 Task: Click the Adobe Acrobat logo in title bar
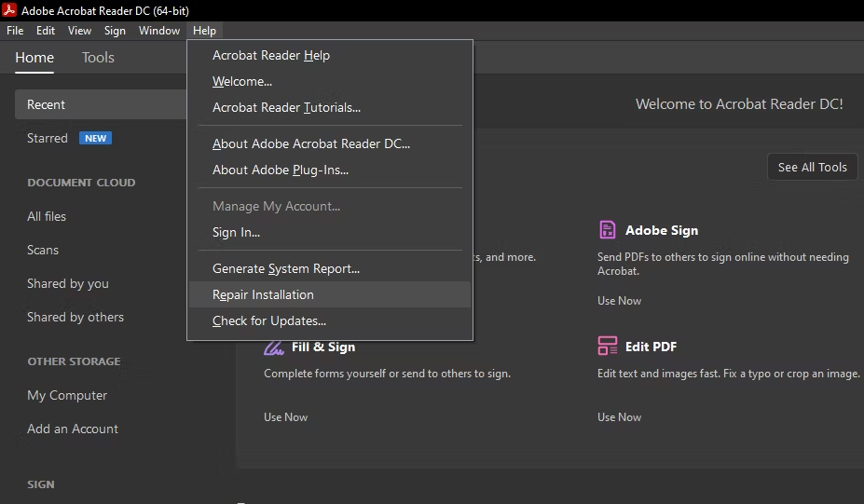pyautogui.click(x=10, y=10)
